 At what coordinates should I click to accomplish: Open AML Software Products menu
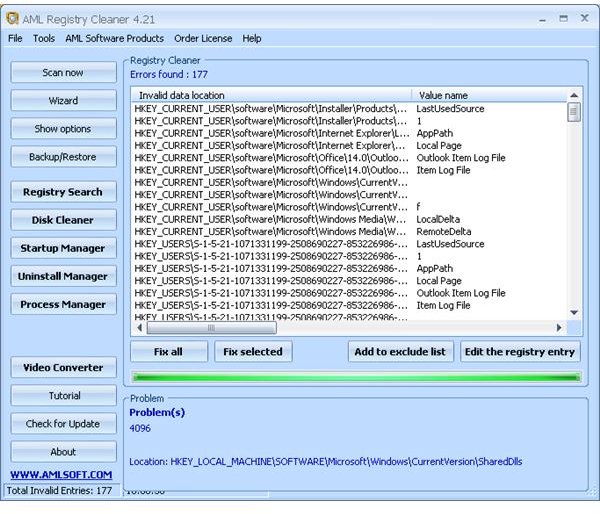click(114, 38)
